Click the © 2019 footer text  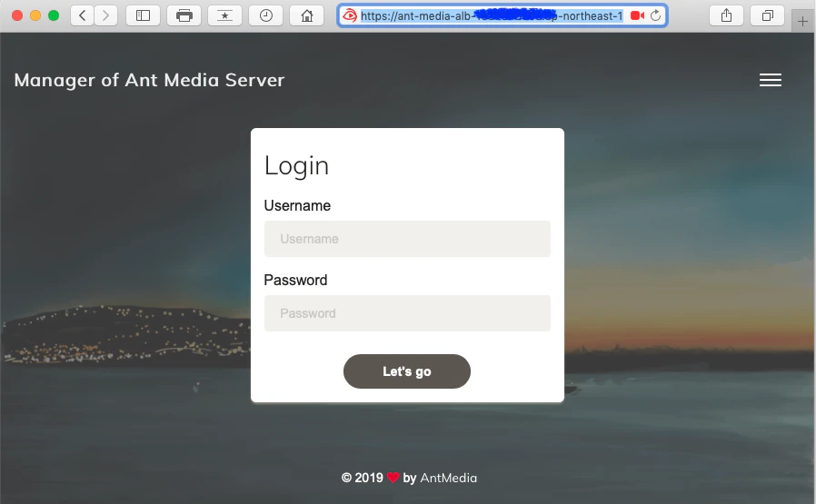[x=363, y=478]
